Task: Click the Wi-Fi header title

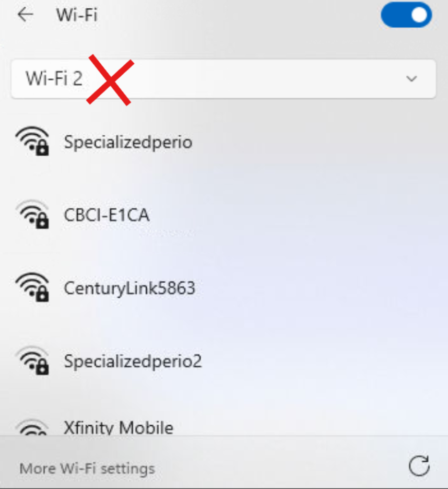Action: point(77,15)
